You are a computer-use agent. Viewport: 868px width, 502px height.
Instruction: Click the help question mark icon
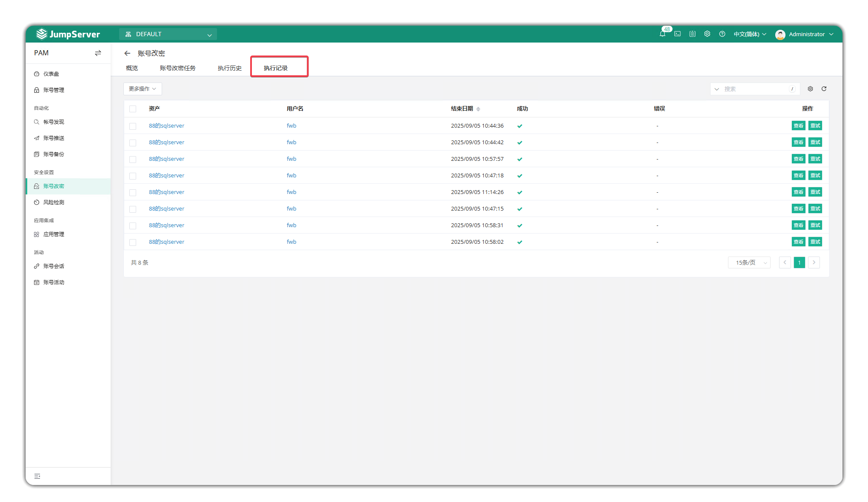(722, 34)
